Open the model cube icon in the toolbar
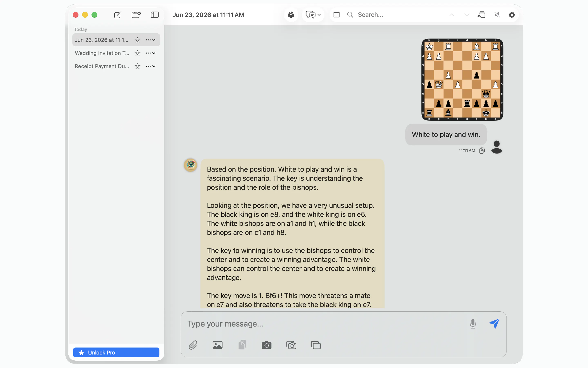588x368 pixels. [291, 15]
